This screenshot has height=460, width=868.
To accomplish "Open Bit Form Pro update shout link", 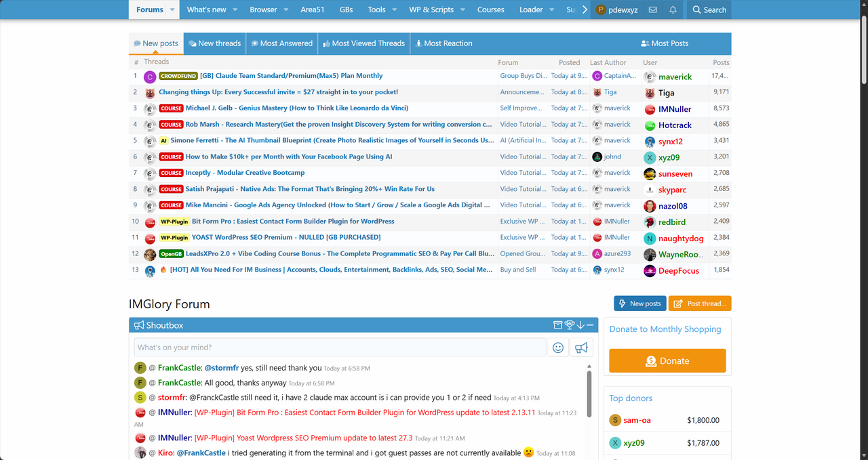I will (x=365, y=413).
